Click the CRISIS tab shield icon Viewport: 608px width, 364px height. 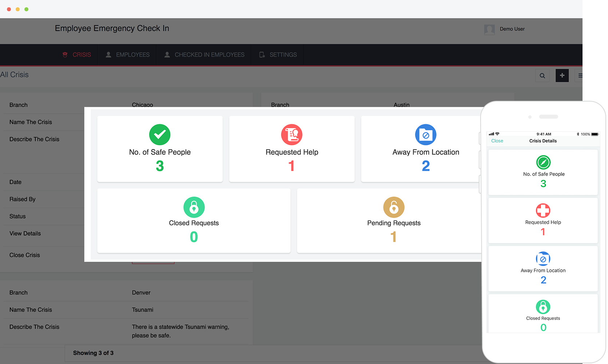tap(65, 55)
